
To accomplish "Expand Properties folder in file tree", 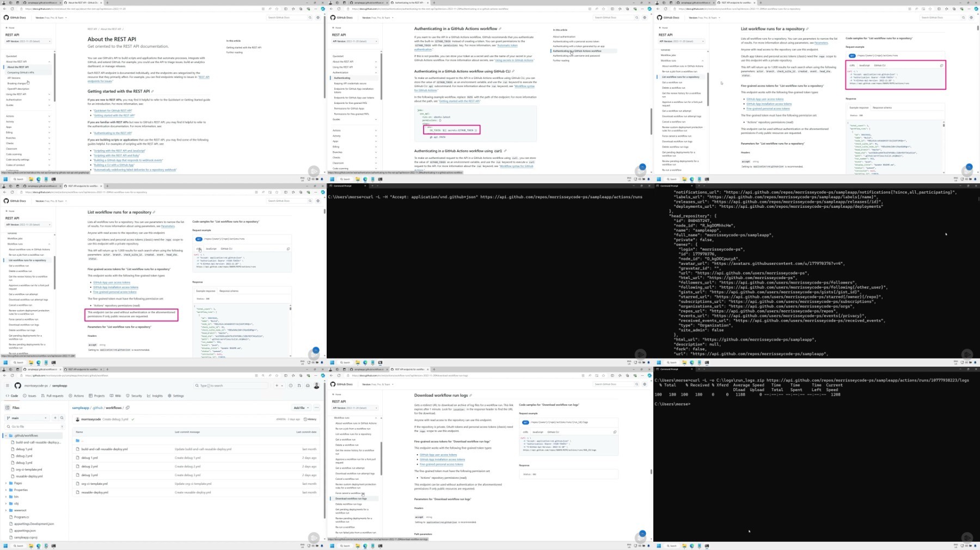I will point(6,490).
